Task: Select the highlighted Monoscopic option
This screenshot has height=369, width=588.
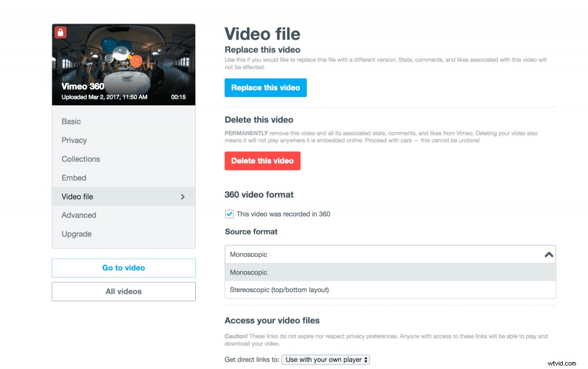Action: coord(249,272)
